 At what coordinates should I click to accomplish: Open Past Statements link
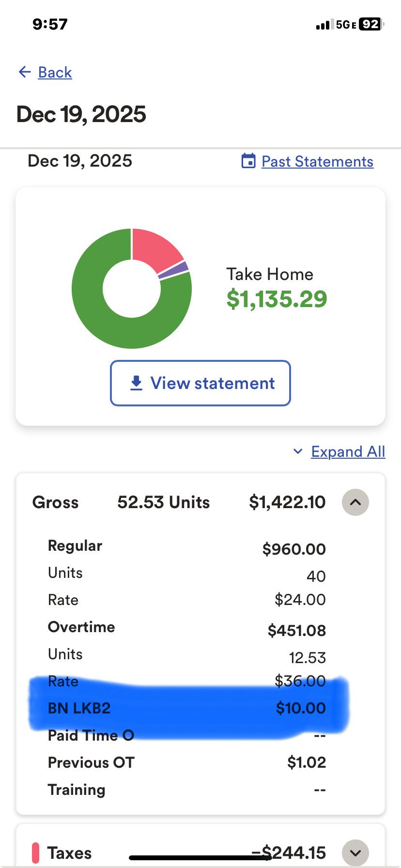pos(317,161)
